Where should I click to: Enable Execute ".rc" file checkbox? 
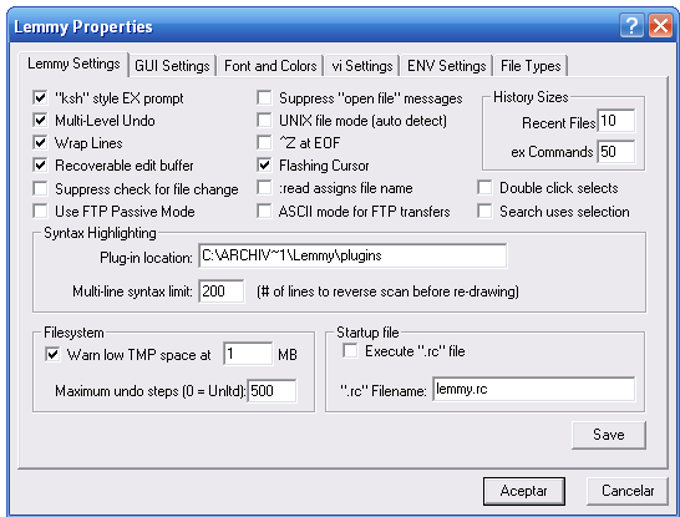[350, 351]
